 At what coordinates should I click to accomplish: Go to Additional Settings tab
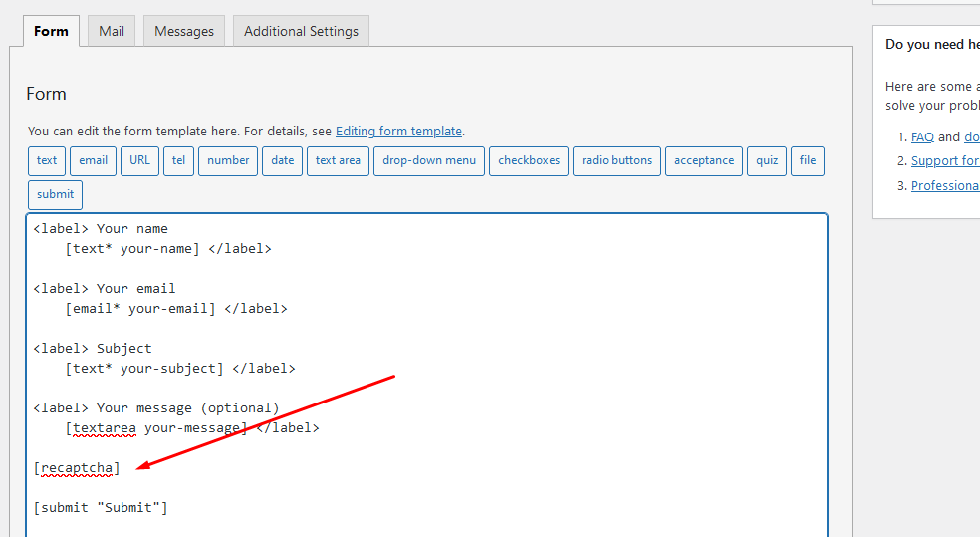pyautogui.click(x=301, y=31)
